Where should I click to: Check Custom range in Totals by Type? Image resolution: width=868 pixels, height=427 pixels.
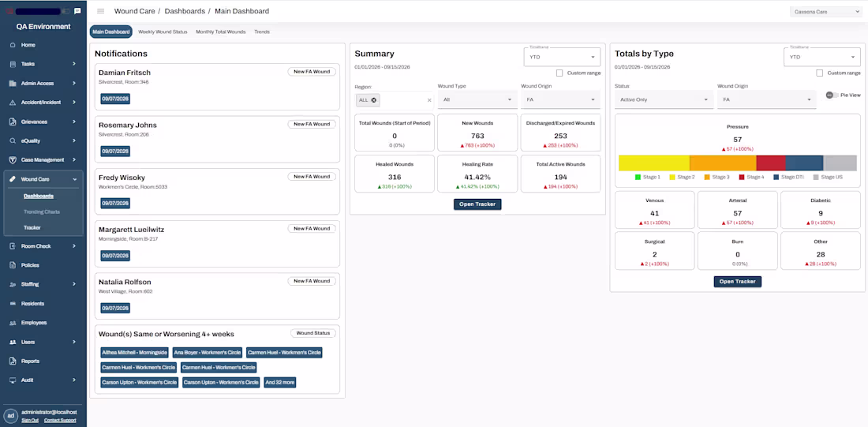pos(820,73)
